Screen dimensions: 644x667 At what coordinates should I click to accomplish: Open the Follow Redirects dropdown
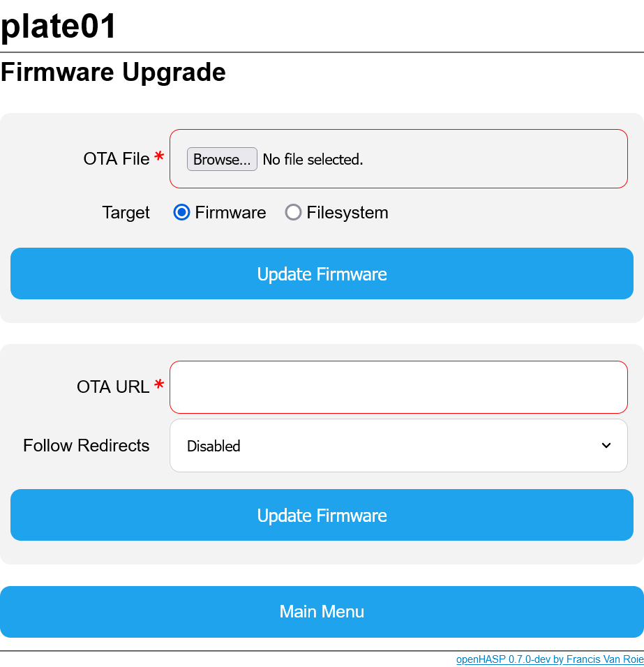398,445
